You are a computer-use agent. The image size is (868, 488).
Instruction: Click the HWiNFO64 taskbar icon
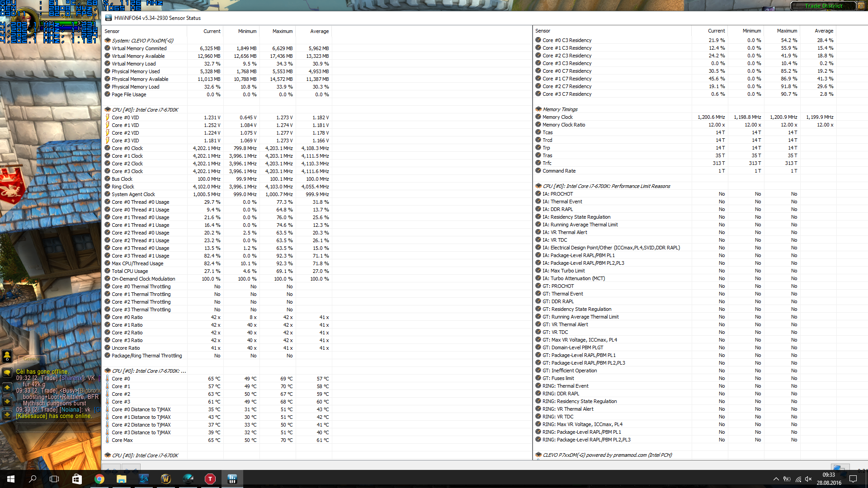[232, 479]
